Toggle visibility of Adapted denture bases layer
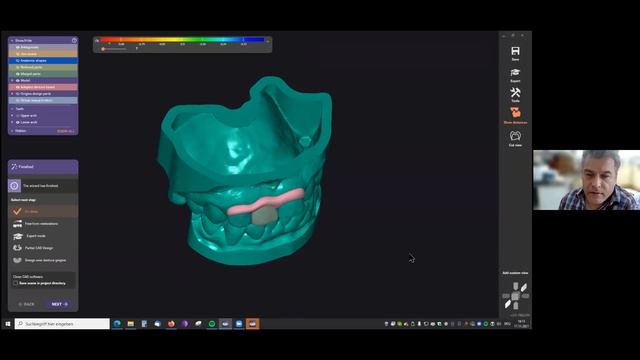This screenshot has height=360, width=640. [x=18, y=87]
